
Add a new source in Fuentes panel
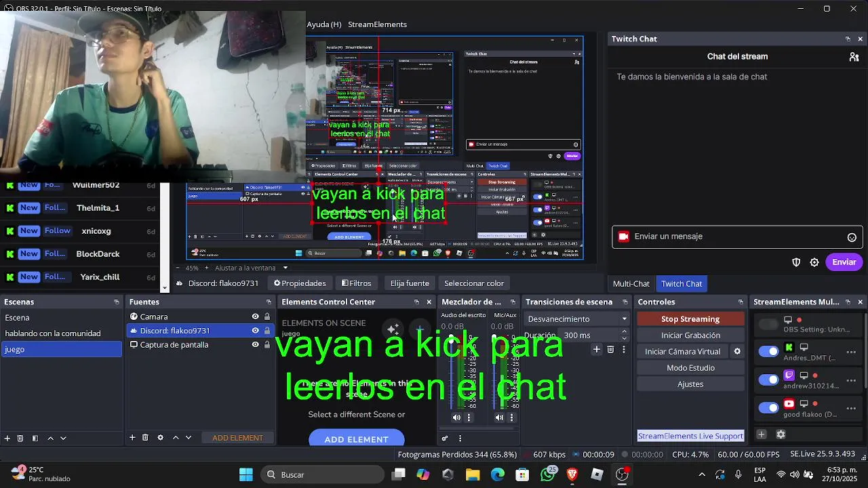tap(132, 438)
